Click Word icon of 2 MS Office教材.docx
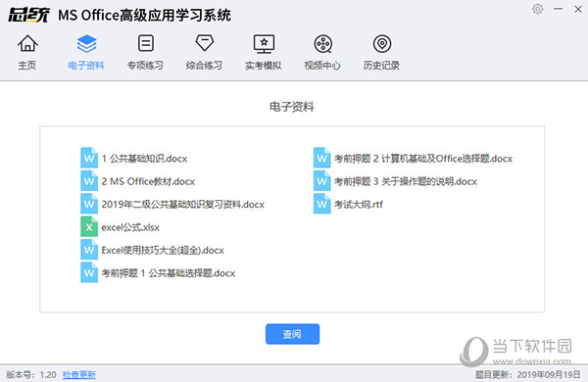588x382 pixels. 89,180
